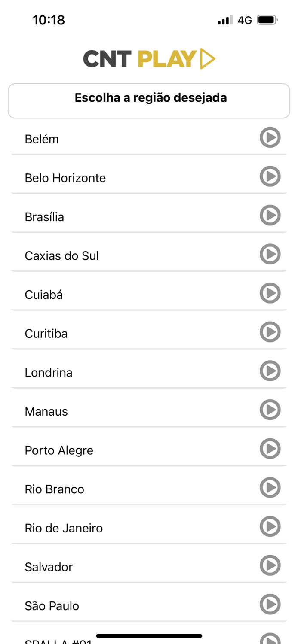Viewport: 298px width, 644px height.
Task: Hit the play icon for Curitiba
Action: 270,332
